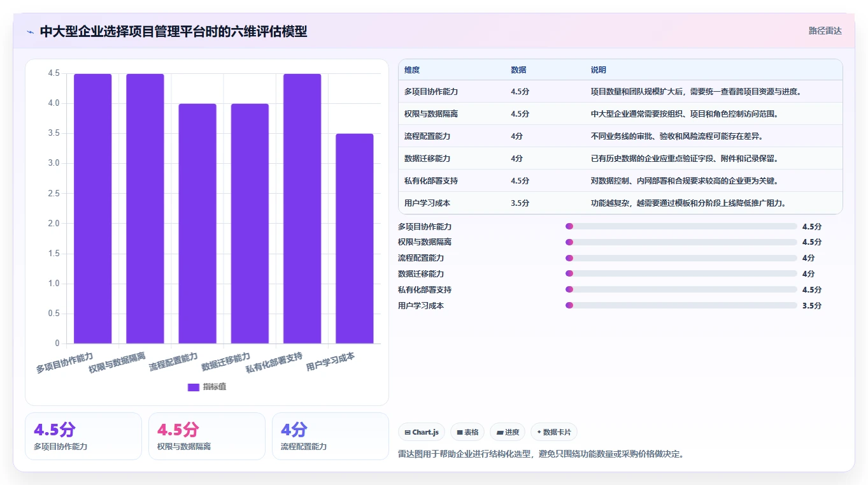Viewport: 868px width, 485px height.
Task: Click table cell 数据迁移能力
Action: 427,159
